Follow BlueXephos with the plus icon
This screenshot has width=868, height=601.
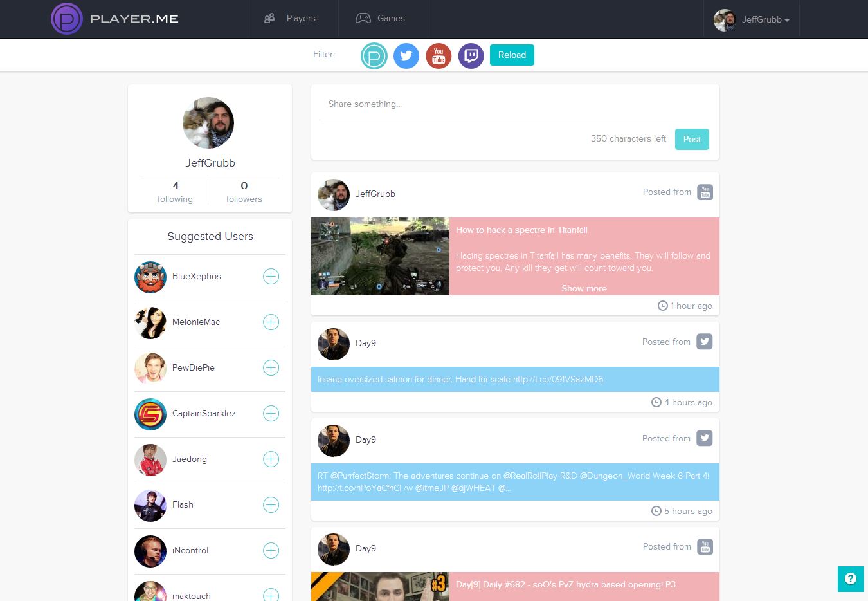(x=271, y=277)
